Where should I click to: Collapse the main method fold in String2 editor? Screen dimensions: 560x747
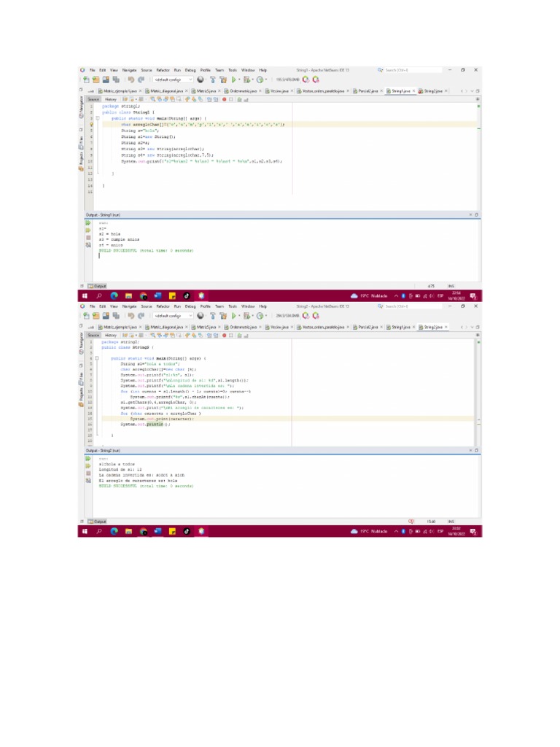98,359
